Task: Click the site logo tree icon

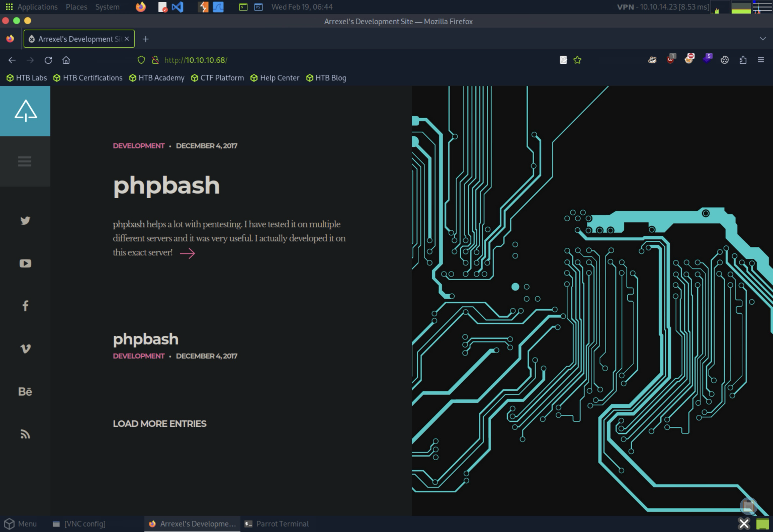Action: (x=25, y=111)
